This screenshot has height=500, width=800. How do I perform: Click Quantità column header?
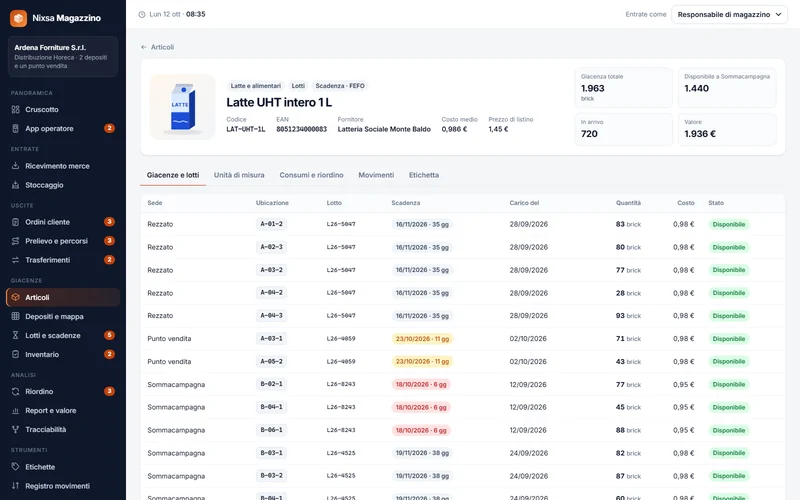(x=628, y=203)
